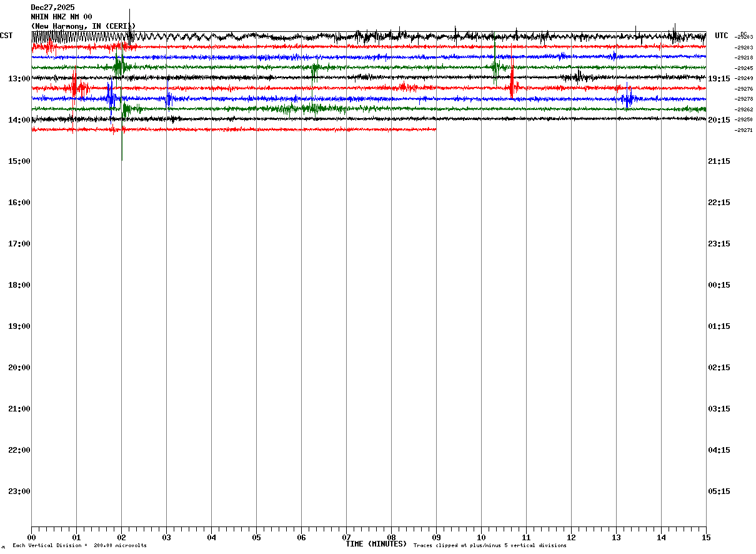Viewport: 756px width, 554px height.
Task: Click the 02:15 UTC time label
Action: coord(719,368)
